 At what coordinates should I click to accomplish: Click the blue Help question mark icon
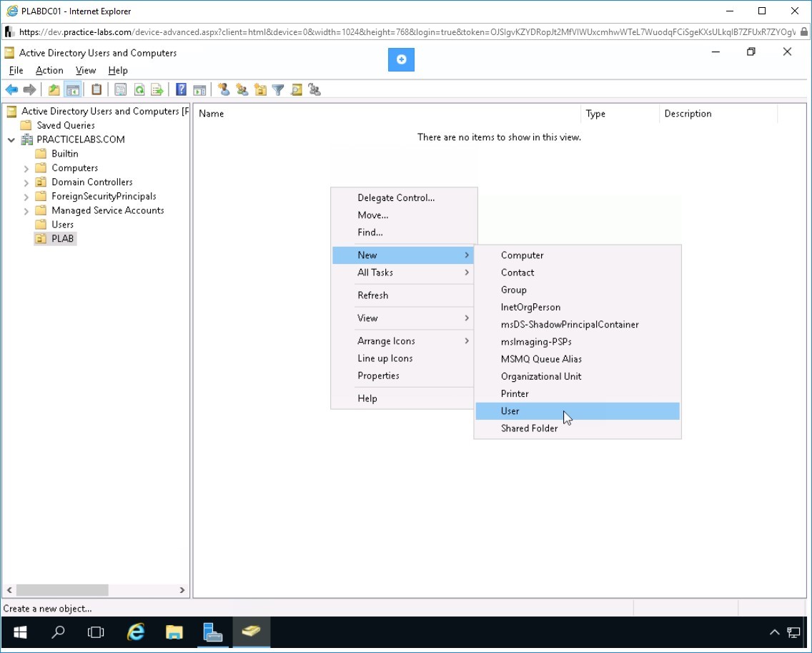tap(181, 89)
